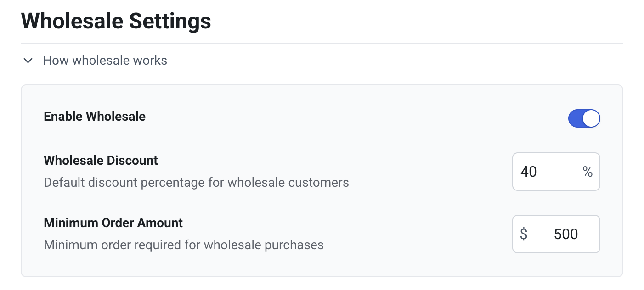
Task: Place cursor on the value 40
Action: click(529, 172)
